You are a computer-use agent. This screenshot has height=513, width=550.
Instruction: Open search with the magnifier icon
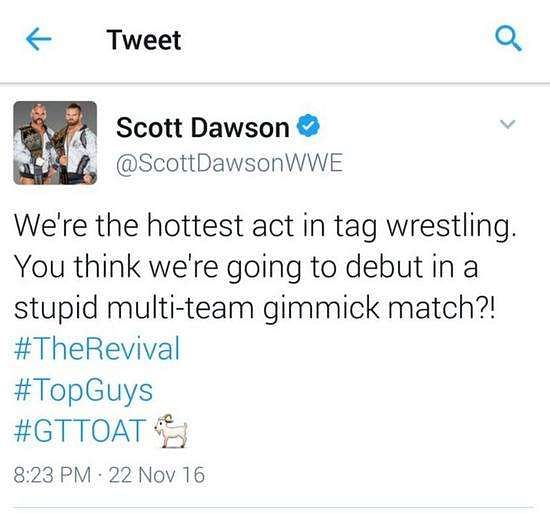click(x=508, y=39)
